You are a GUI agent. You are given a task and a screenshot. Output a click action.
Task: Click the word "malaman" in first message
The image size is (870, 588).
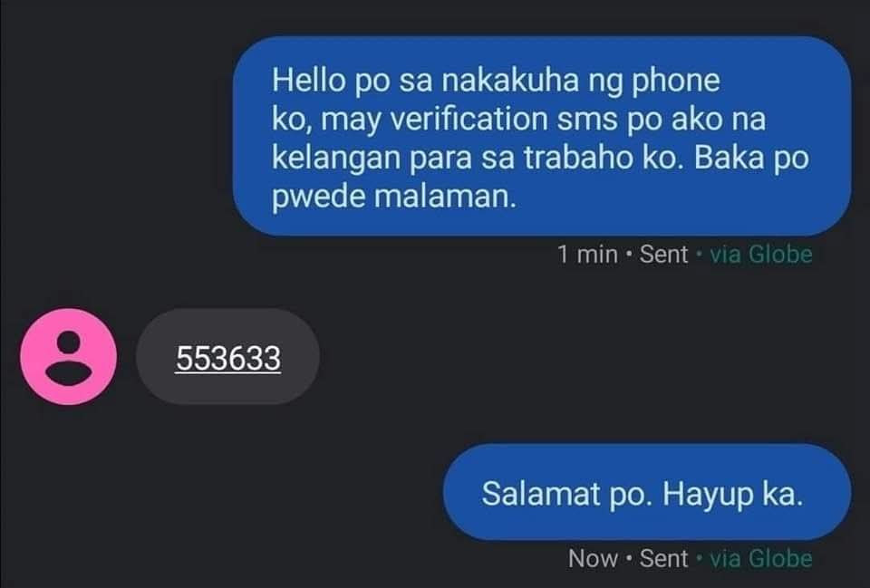click(x=444, y=197)
